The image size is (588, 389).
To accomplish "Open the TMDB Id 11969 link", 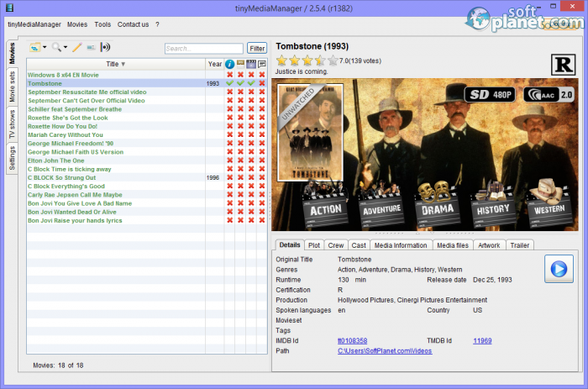I will tap(482, 340).
